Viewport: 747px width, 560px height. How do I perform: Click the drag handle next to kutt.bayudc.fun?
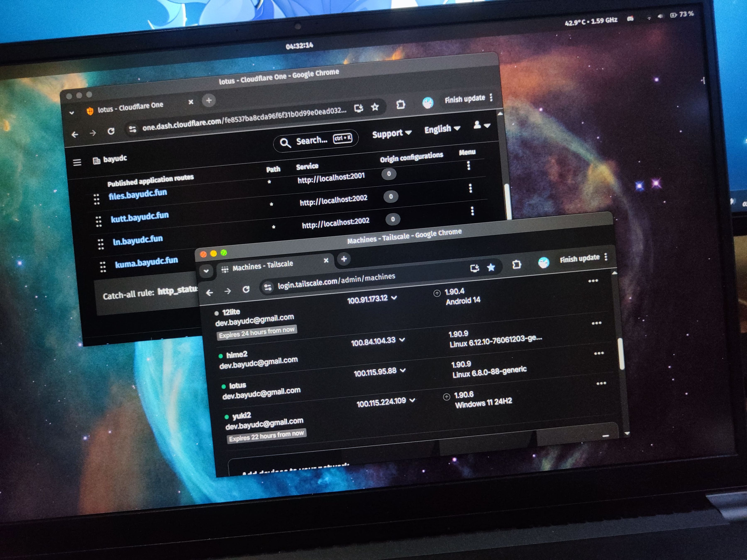98,222
